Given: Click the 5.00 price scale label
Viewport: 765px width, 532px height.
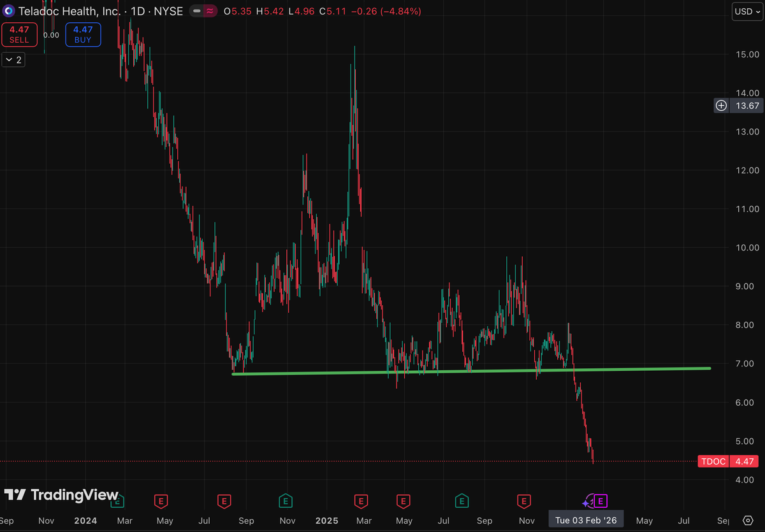Looking at the screenshot, I should [x=746, y=441].
